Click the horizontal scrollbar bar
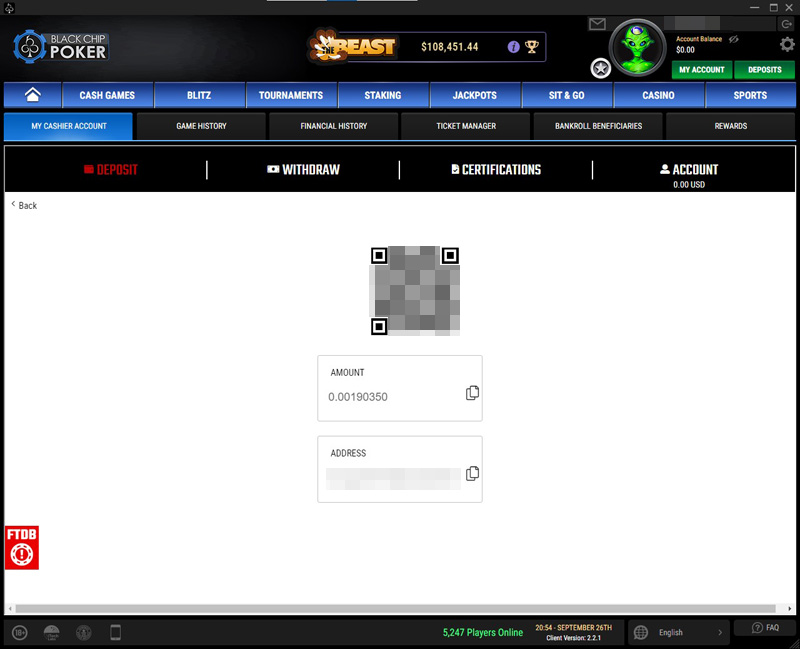 [x=395, y=609]
